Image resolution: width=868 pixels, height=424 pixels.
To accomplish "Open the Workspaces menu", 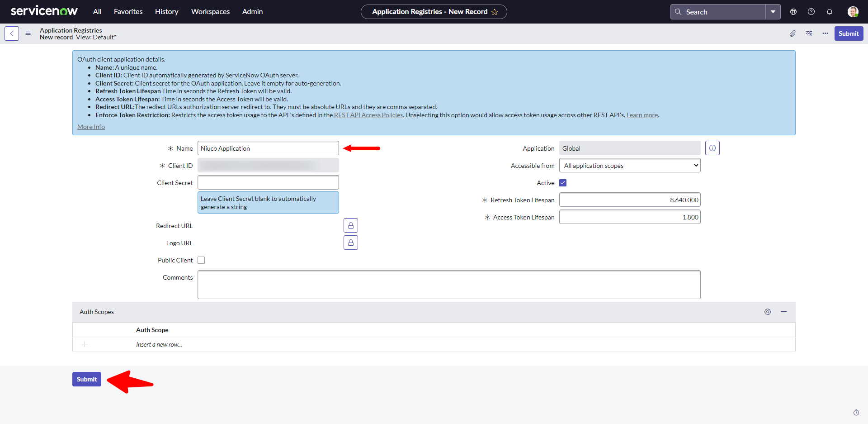I will pyautogui.click(x=210, y=12).
